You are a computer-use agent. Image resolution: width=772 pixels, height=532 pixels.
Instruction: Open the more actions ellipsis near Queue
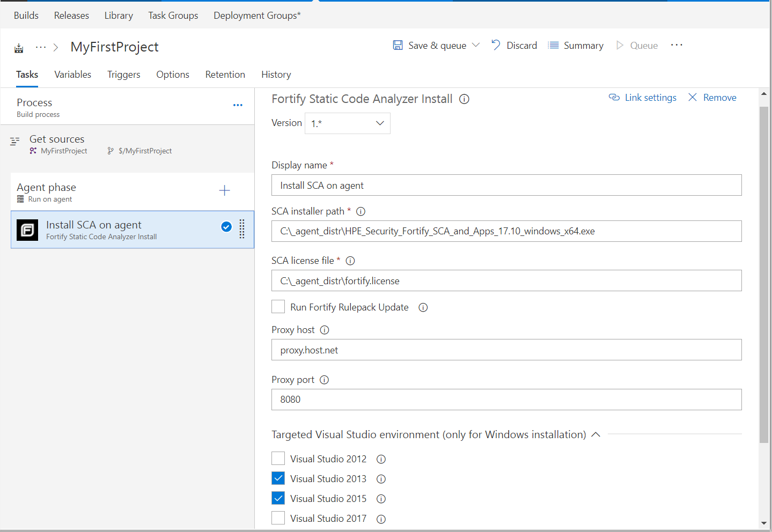click(x=676, y=45)
